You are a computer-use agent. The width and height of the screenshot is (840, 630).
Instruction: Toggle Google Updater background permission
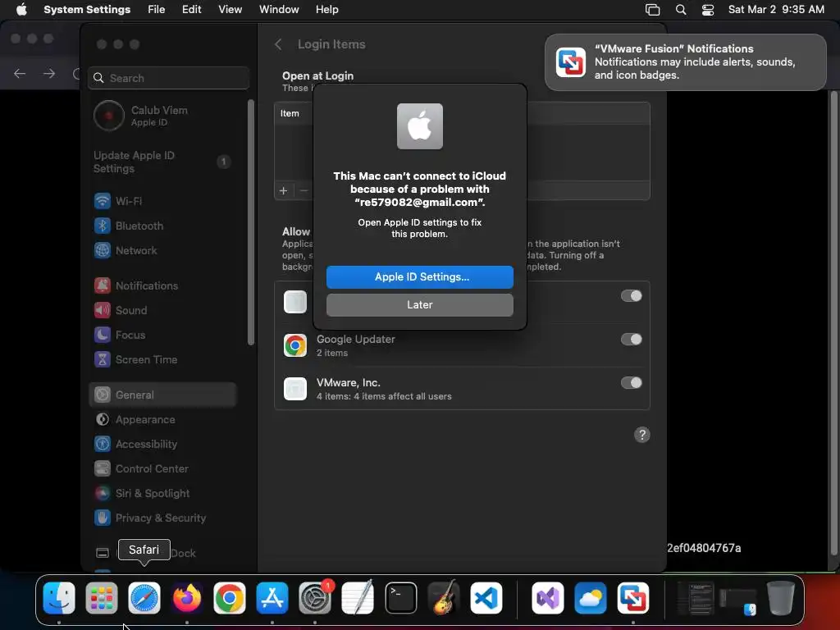(x=631, y=339)
